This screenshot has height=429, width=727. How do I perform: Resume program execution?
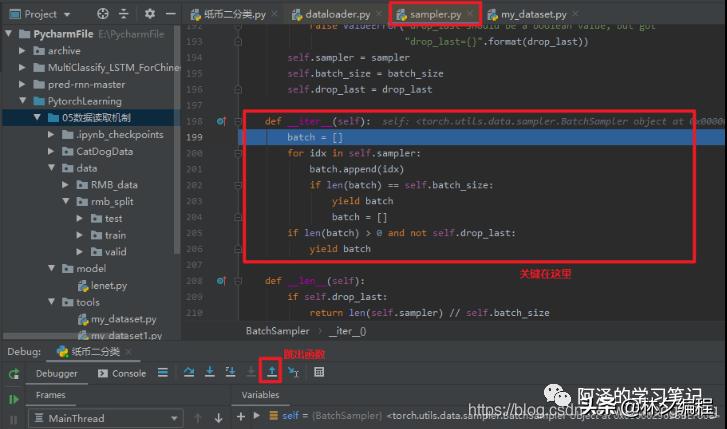[x=13, y=398]
